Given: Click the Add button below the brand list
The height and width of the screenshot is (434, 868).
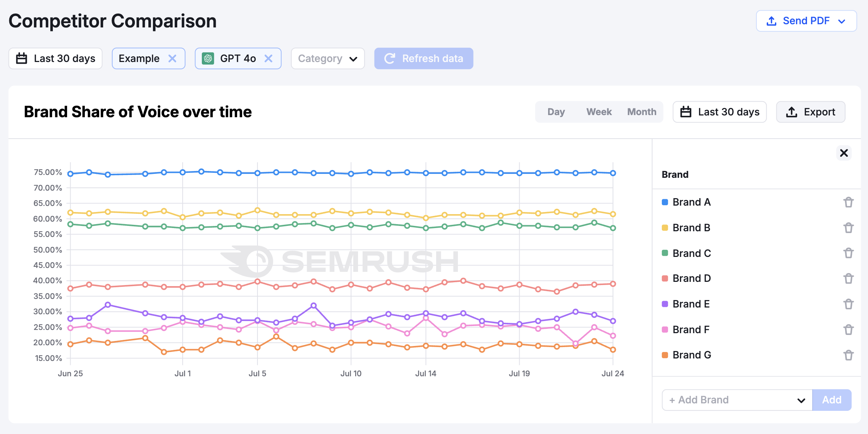Looking at the screenshot, I should 832,400.
